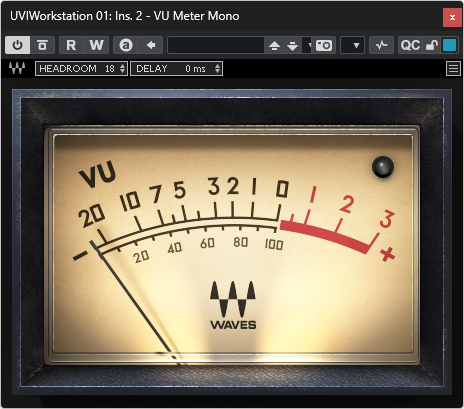
Task: Click the preset name field
Action: 216,45
